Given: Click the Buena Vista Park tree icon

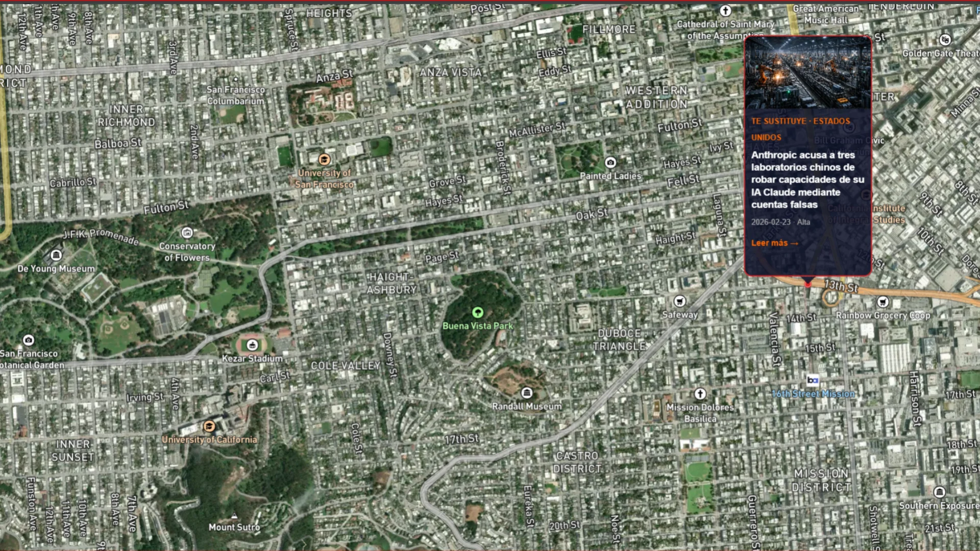Looking at the screenshot, I should click(x=477, y=312).
